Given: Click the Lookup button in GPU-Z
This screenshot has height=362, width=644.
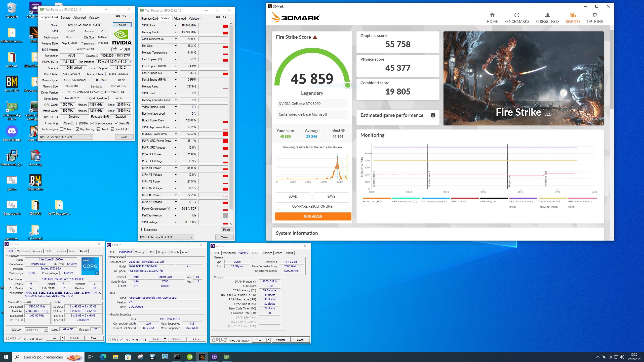Looking at the screenshot, I should [x=122, y=25].
